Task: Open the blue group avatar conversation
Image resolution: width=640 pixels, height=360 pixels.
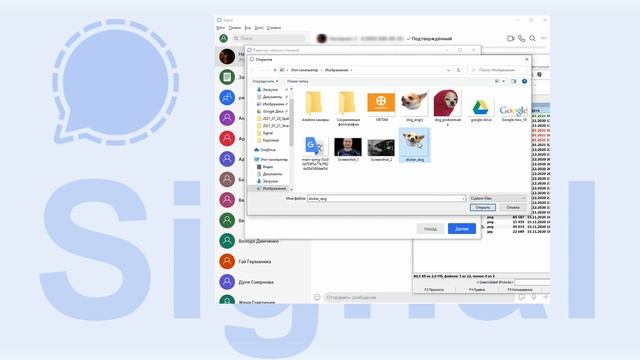Action: (x=227, y=97)
